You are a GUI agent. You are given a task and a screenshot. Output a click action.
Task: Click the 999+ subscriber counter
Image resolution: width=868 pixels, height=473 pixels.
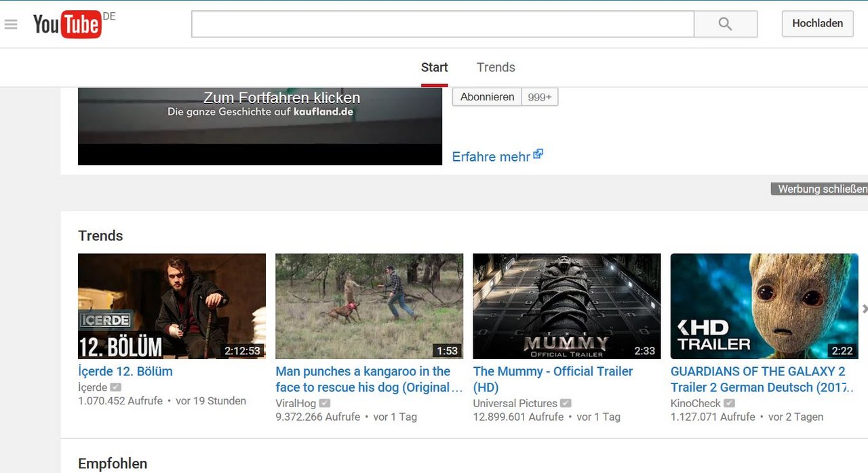point(539,96)
